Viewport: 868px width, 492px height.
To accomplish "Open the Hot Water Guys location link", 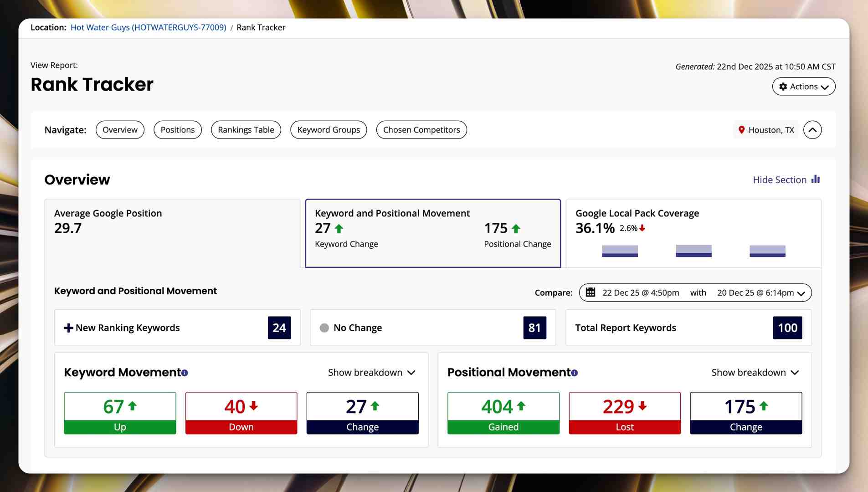I will (148, 27).
